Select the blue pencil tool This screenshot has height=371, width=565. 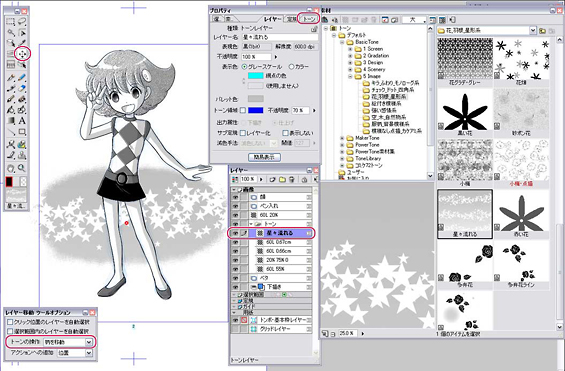pos(22,77)
